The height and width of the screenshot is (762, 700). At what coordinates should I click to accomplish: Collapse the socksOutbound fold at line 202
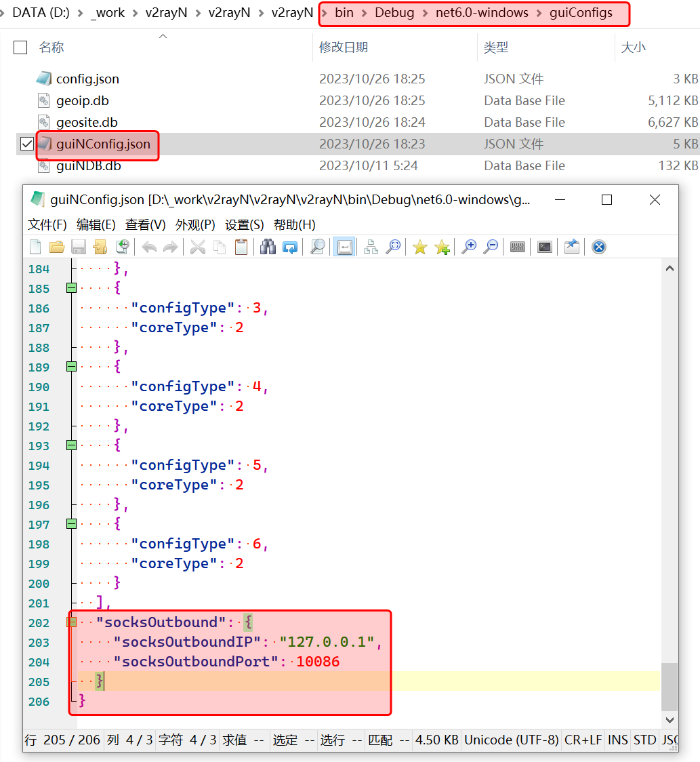pos(71,622)
